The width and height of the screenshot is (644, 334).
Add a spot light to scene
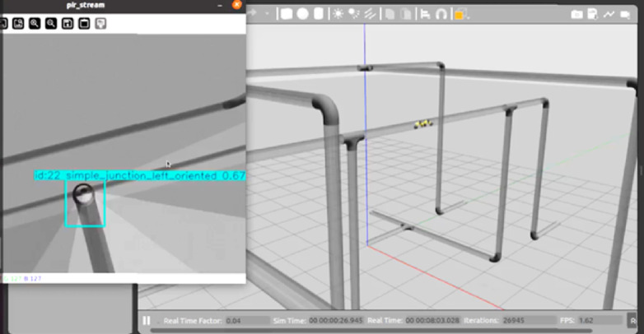click(x=353, y=14)
